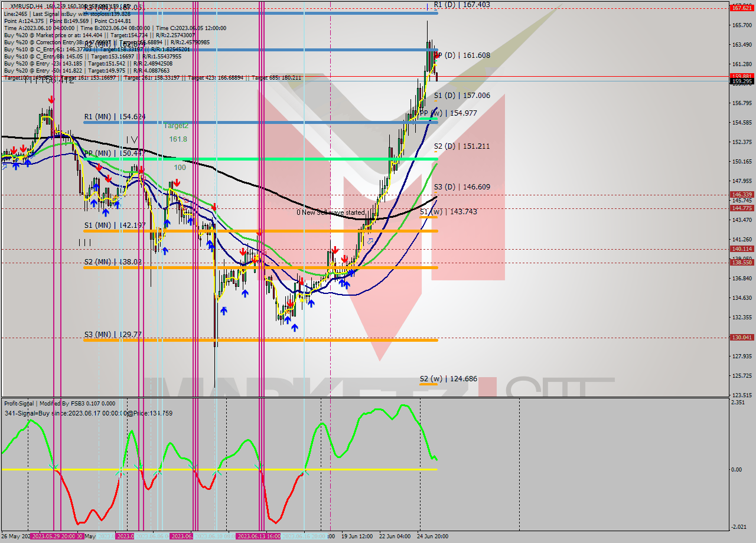This screenshot has width=756, height=543.
Task: Select the red 167.621 price tag on axis
Action: coord(741,8)
